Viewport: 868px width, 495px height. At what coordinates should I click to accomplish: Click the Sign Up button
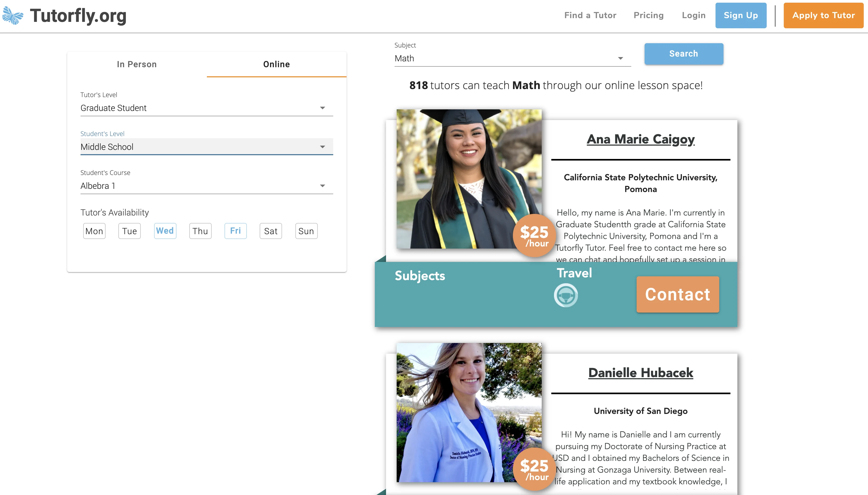click(741, 15)
